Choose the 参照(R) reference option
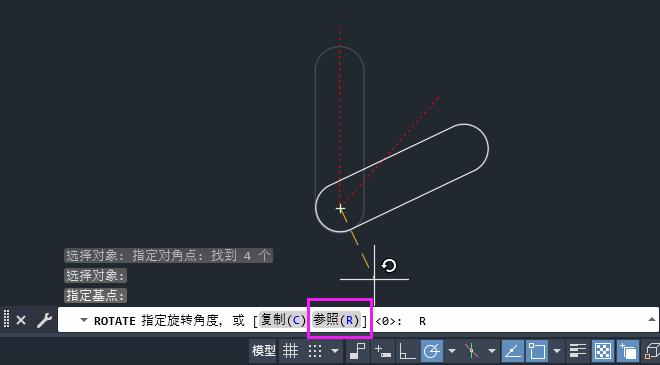Image resolution: width=660 pixels, height=365 pixels. click(x=336, y=320)
